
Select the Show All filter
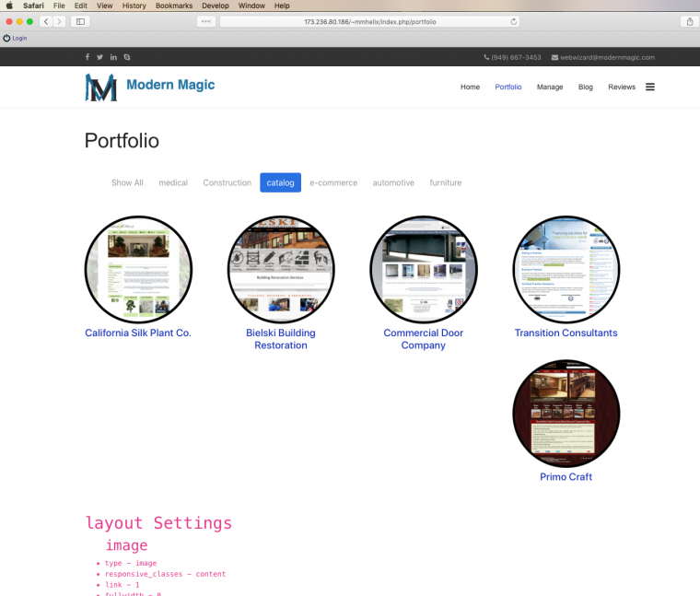click(x=127, y=182)
